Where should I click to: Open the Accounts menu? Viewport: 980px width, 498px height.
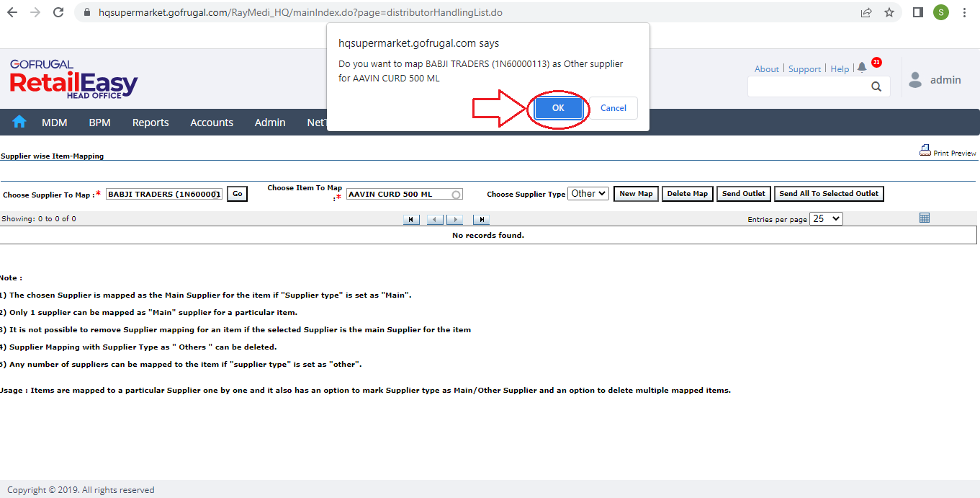pyautogui.click(x=212, y=123)
